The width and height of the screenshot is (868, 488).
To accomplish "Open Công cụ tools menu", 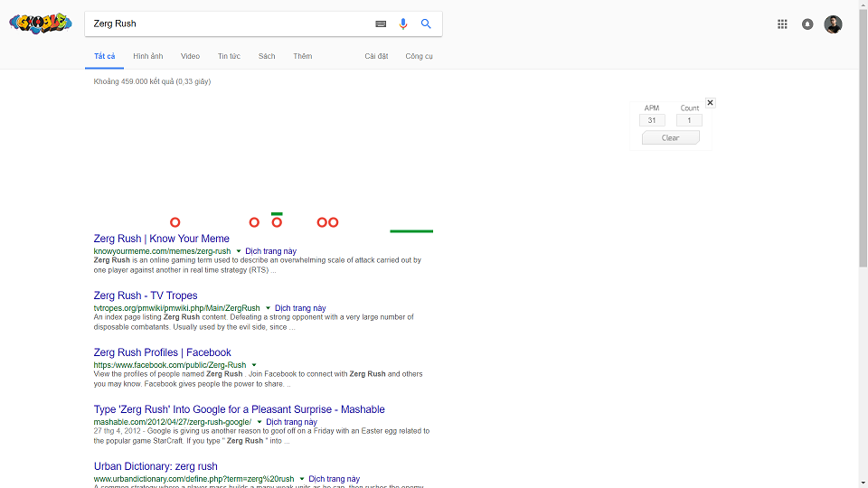I will coord(419,56).
